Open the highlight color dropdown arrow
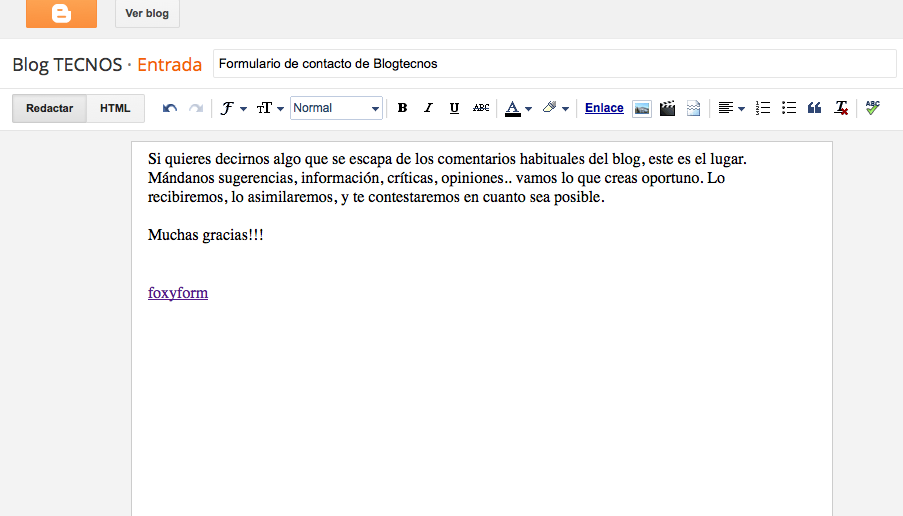 [566, 109]
